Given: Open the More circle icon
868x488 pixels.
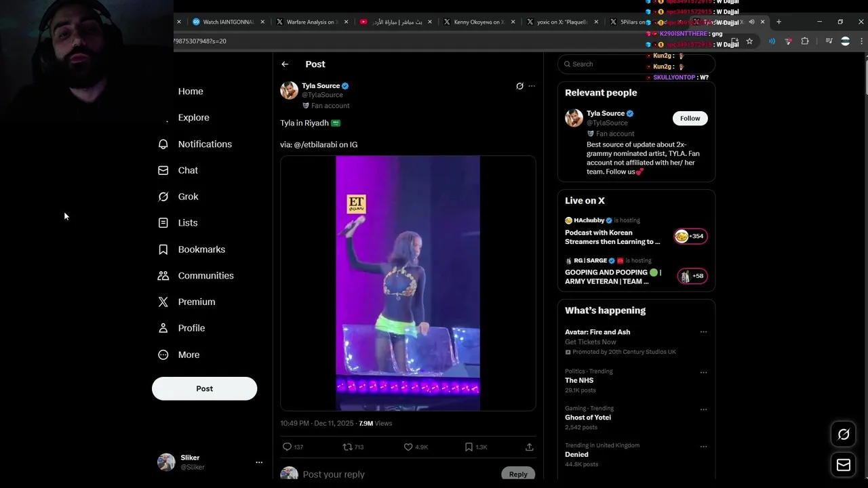Looking at the screenshot, I should click(x=163, y=354).
